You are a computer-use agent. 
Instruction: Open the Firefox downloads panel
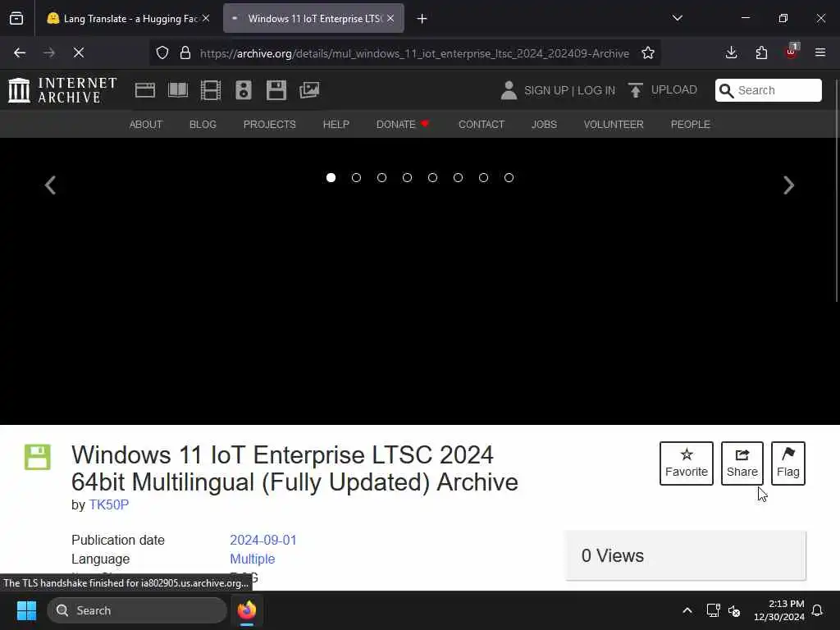(731, 52)
